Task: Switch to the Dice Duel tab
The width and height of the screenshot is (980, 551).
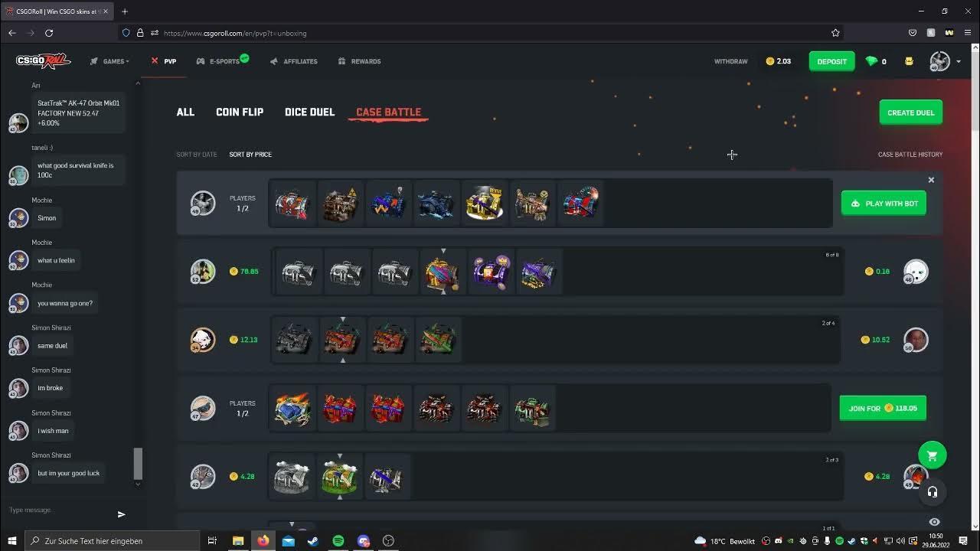Action: (309, 112)
